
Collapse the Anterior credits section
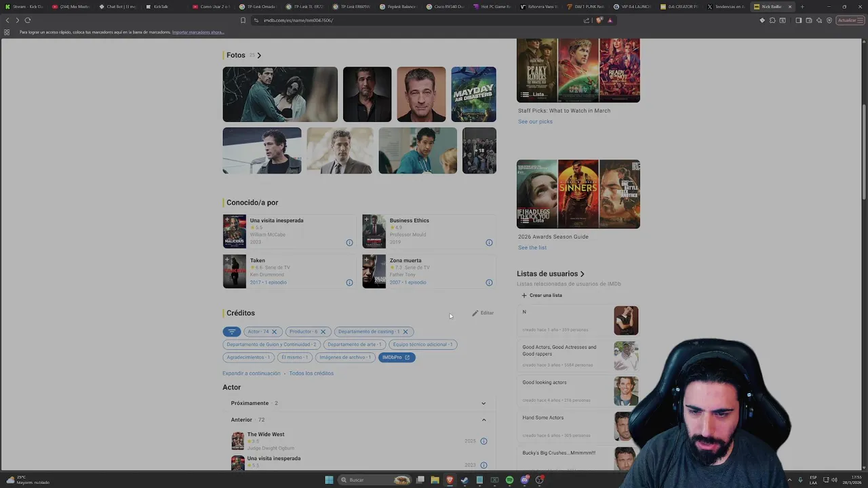484,420
